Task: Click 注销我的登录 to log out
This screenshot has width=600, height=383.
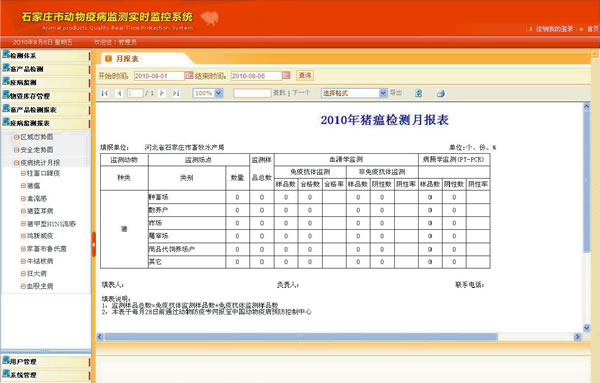Action: pyautogui.click(x=554, y=29)
